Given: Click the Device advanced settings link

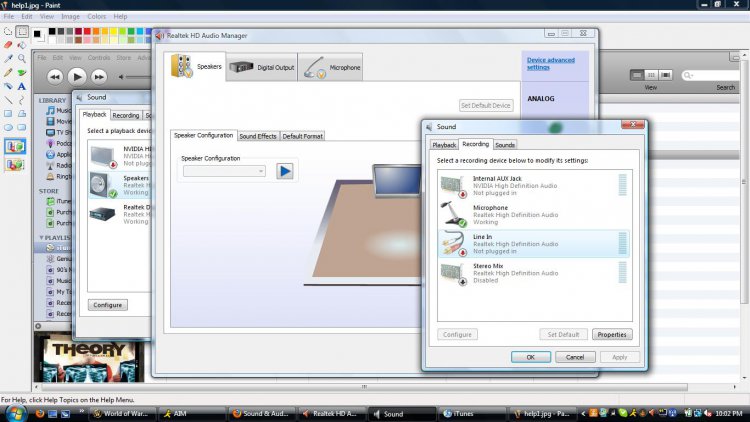Looking at the screenshot, I should point(551,64).
